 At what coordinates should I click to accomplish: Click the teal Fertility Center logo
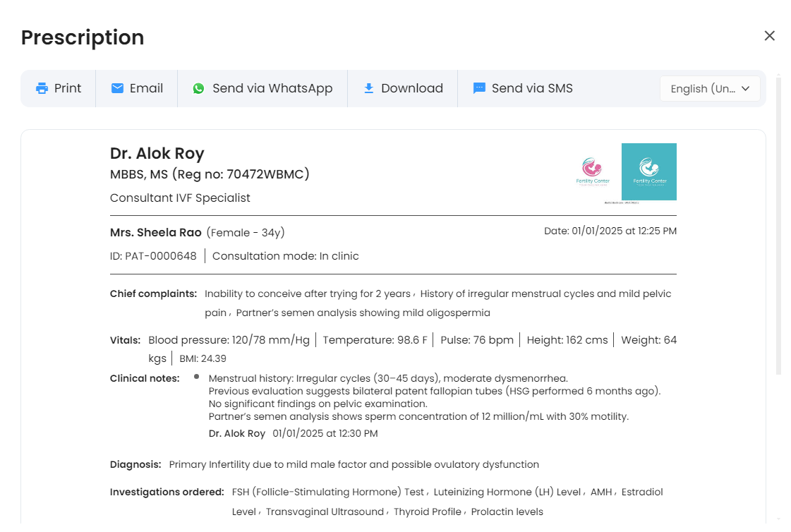pos(648,172)
